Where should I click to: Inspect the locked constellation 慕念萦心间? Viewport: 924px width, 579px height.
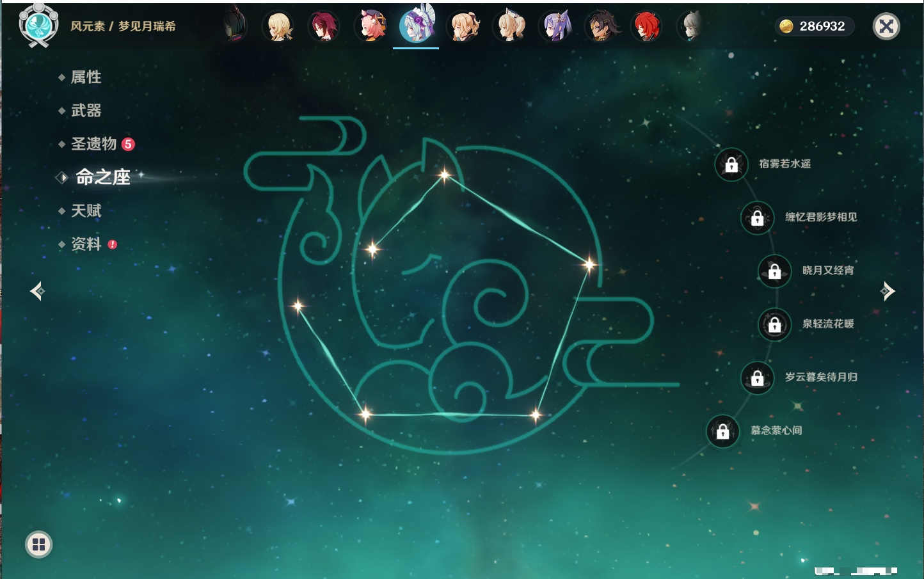(x=723, y=431)
